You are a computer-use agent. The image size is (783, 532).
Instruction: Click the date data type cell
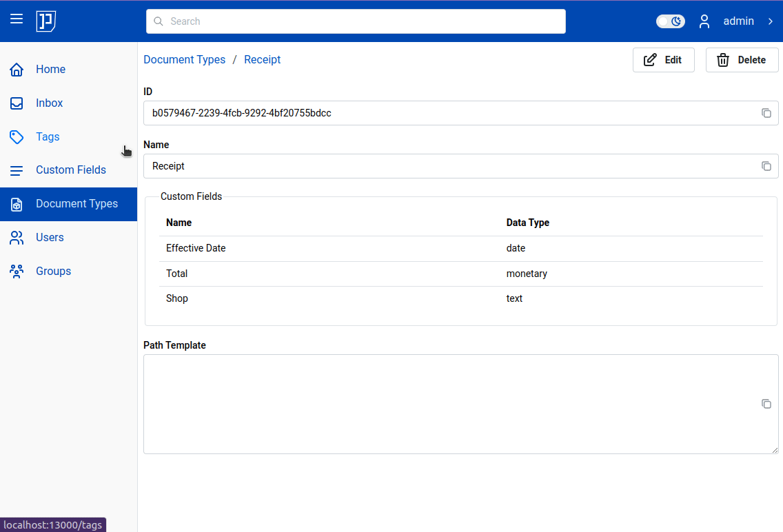click(516, 248)
